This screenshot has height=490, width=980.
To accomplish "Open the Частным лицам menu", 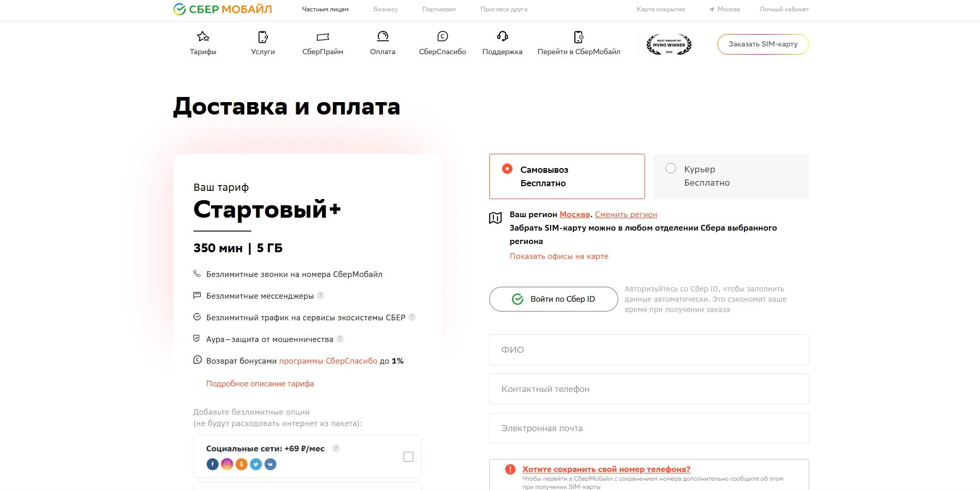I will click(x=326, y=9).
